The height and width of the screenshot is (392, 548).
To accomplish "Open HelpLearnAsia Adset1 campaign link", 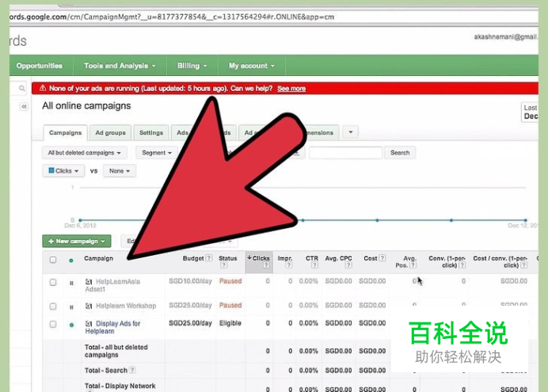I will click(x=112, y=285).
